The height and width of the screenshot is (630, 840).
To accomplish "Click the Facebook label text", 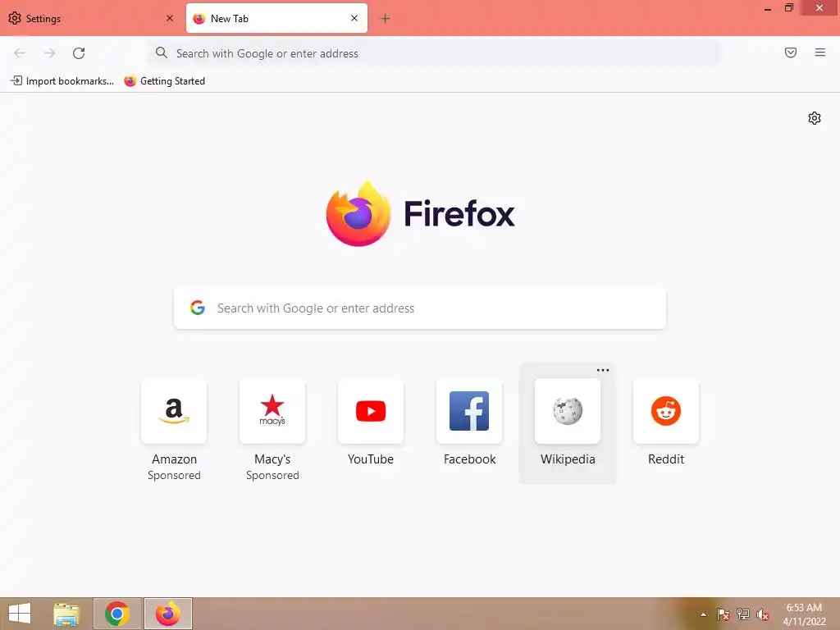I will point(469,459).
